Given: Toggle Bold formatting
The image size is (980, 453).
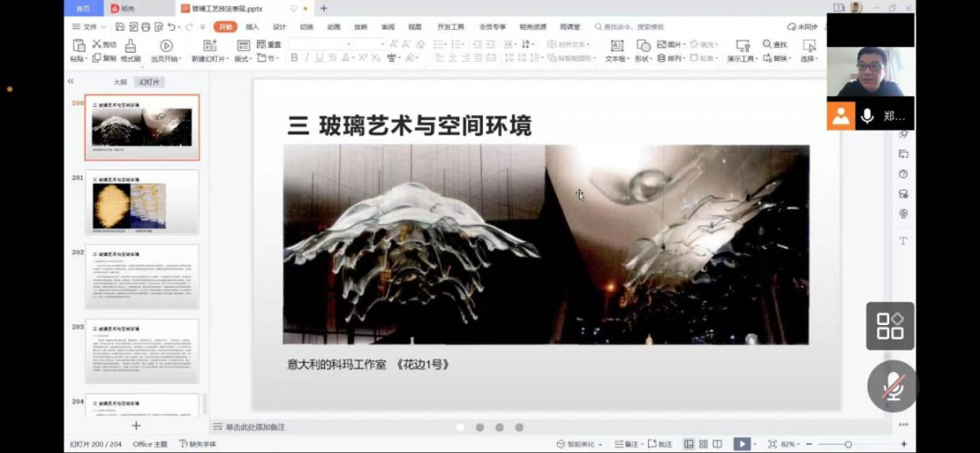Looking at the screenshot, I should tap(294, 57).
